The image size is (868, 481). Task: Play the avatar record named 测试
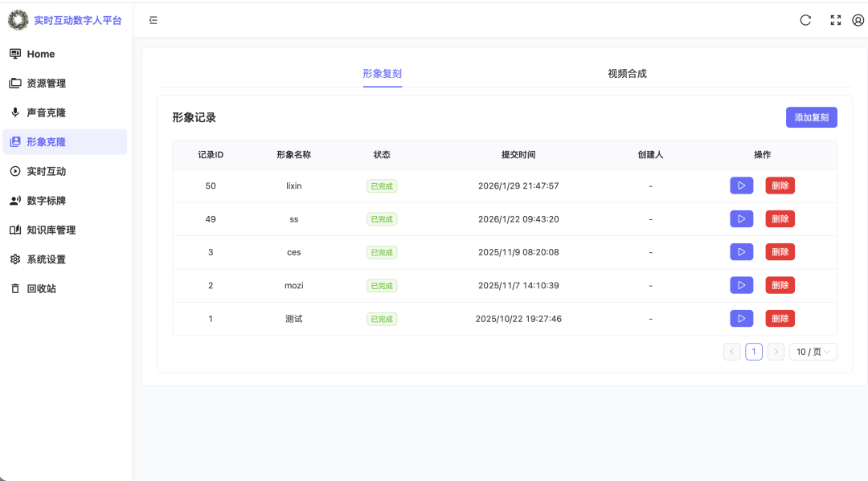point(741,318)
